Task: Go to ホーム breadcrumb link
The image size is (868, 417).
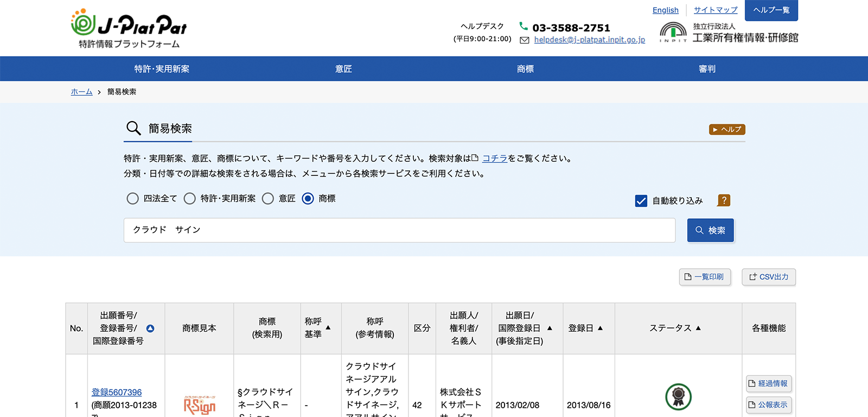Action: click(x=81, y=92)
